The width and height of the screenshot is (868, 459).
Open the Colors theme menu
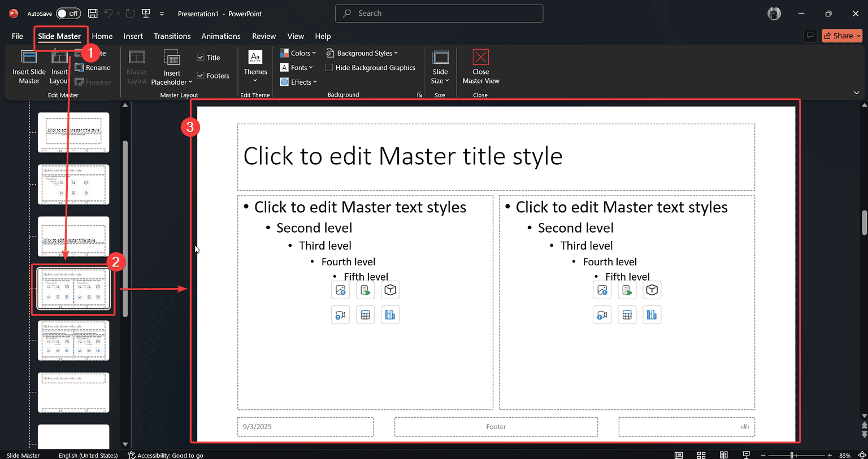[298, 53]
